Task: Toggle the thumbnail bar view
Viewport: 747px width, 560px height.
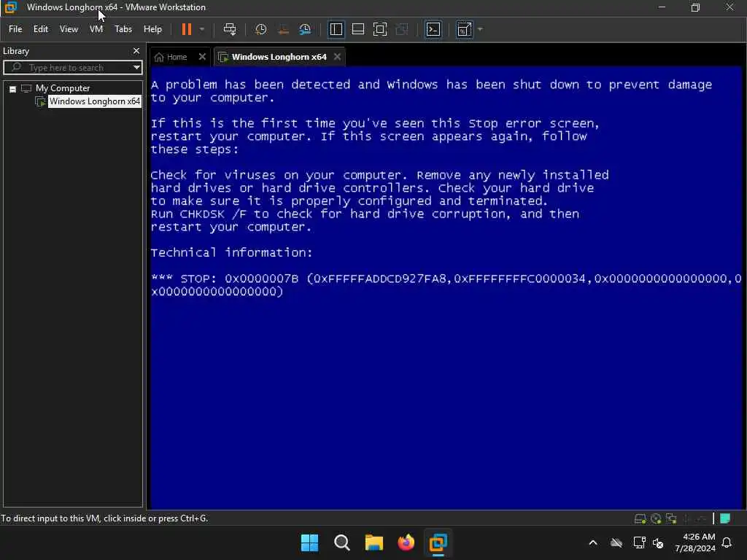Action: 357,29
